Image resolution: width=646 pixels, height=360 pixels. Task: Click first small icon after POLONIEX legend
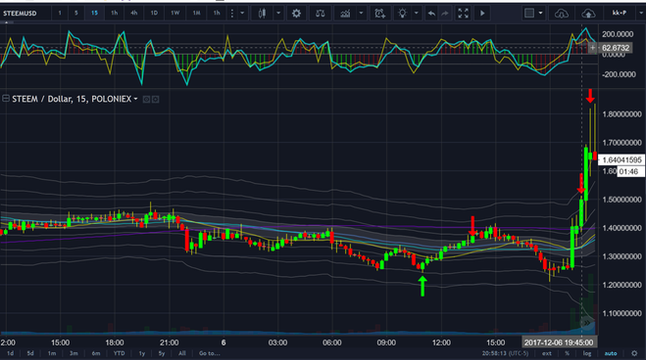tap(146, 99)
